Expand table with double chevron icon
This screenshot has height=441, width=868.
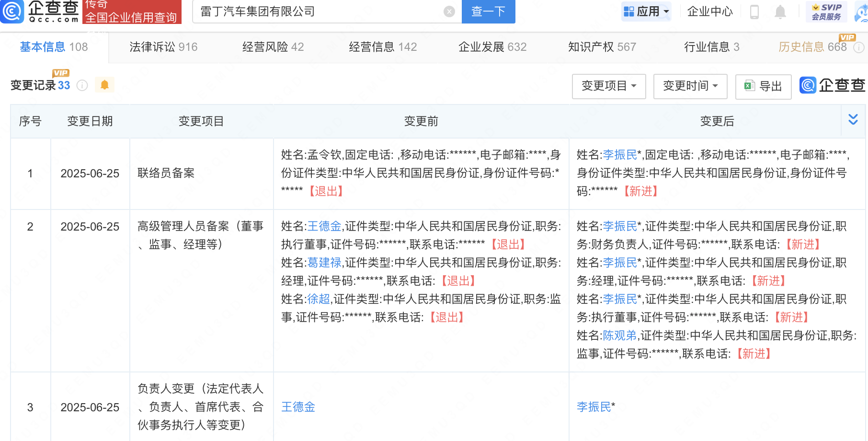tap(853, 119)
